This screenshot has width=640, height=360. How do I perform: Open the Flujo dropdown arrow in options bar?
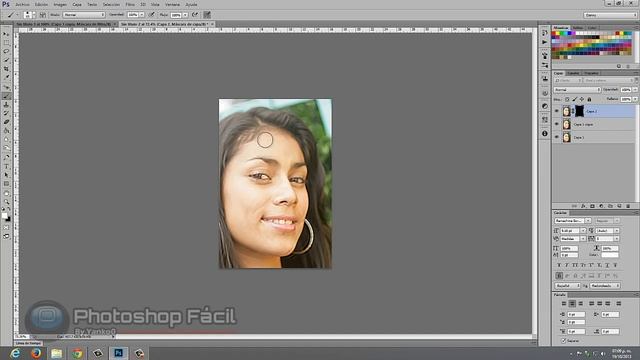click(185, 15)
